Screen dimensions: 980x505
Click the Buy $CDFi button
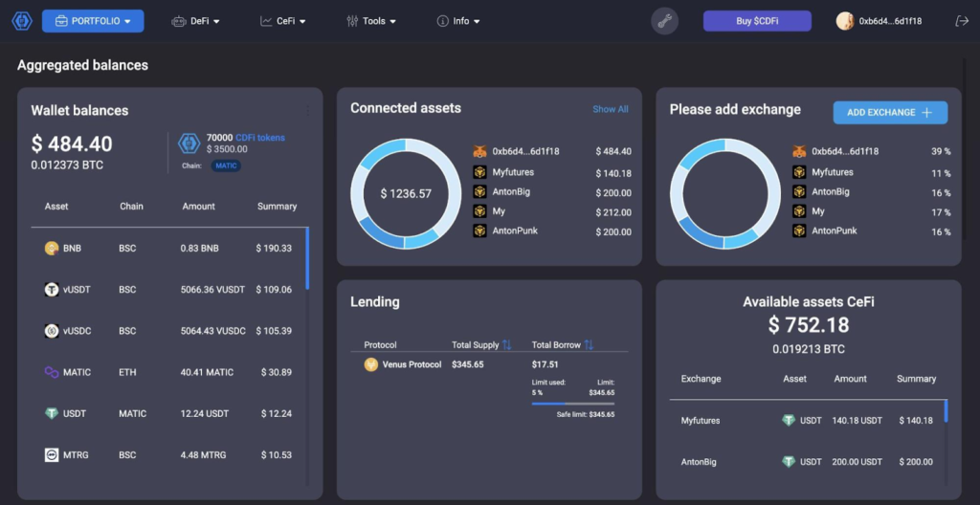click(757, 21)
